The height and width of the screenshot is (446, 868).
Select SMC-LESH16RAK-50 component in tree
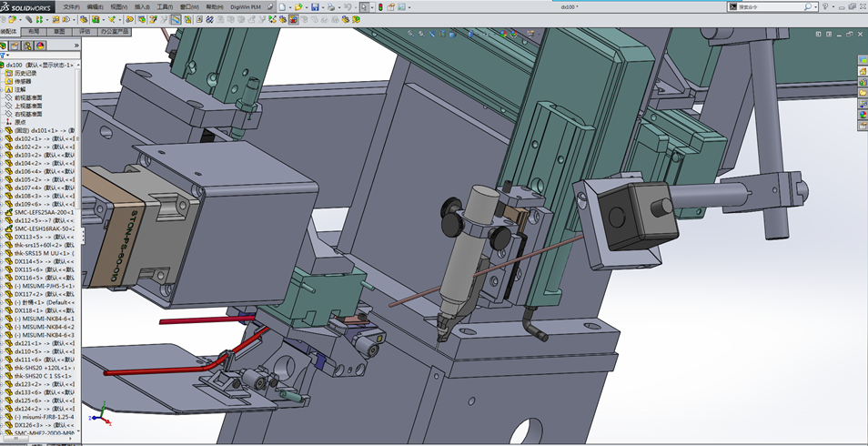click(x=45, y=228)
